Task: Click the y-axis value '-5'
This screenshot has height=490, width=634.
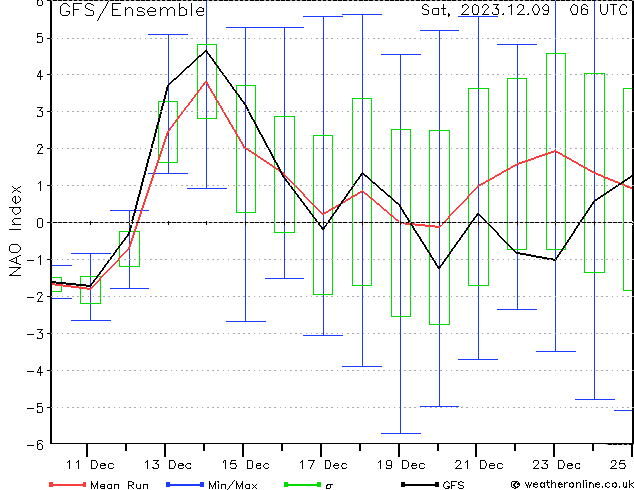Action: pos(35,408)
